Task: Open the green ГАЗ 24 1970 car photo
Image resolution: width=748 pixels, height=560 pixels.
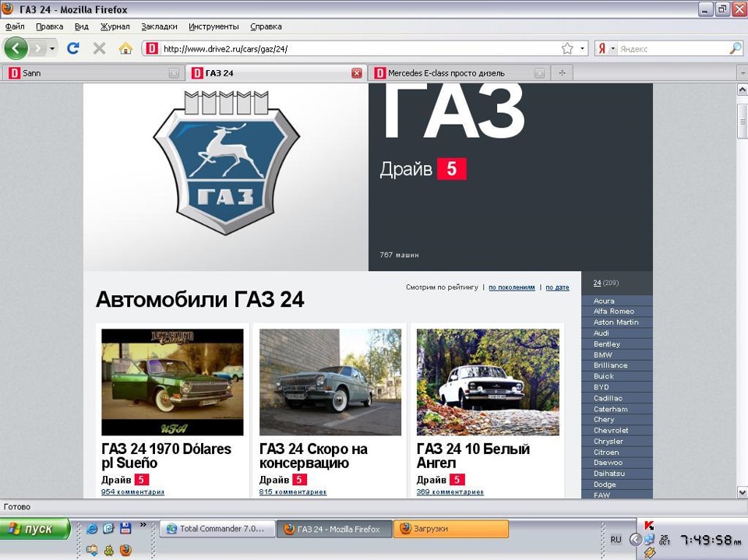Action: click(172, 382)
